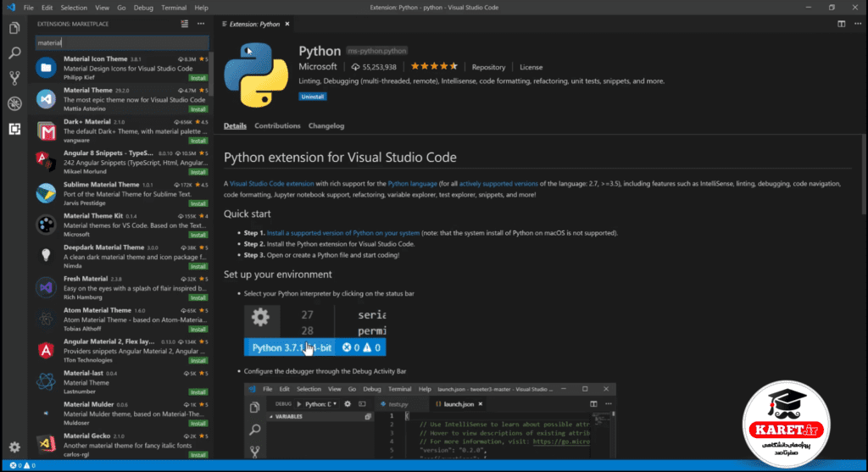Screen dimensions: 868x472
Task: Install Dark+ Material extension
Action: click(x=198, y=142)
